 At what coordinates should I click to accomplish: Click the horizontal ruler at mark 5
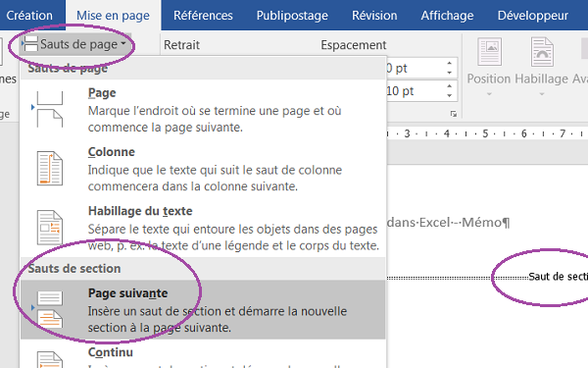click(x=485, y=133)
